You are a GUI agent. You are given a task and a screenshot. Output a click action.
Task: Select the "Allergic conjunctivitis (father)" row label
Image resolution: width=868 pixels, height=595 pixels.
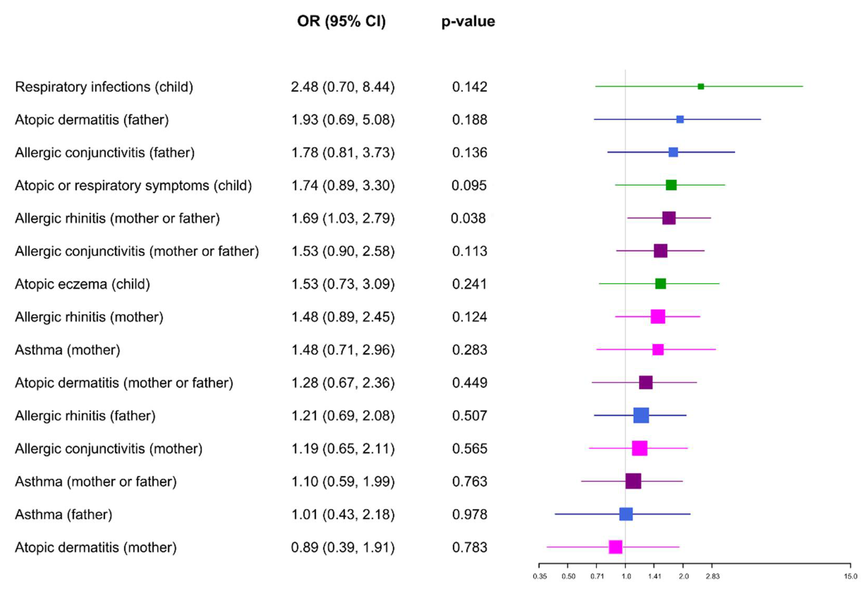(x=105, y=153)
